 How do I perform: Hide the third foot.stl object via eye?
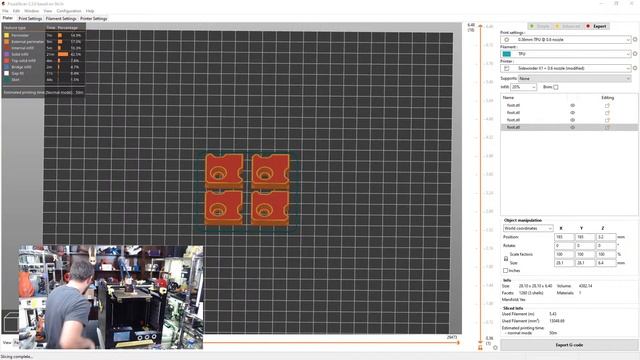coord(572,120)
